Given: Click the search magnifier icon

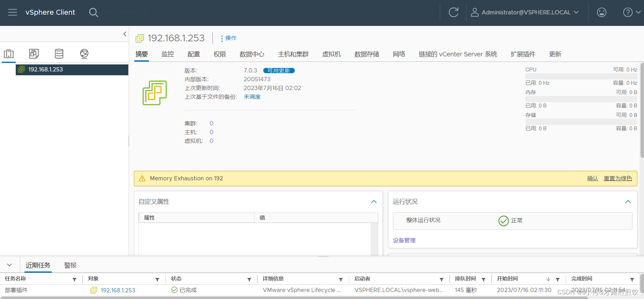Looking at the screenshot, I should click(93, 13).
